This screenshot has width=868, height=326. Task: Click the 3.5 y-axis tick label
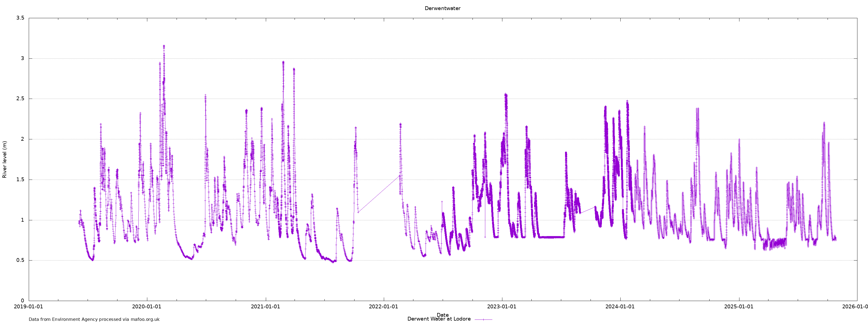coord(20,18)
